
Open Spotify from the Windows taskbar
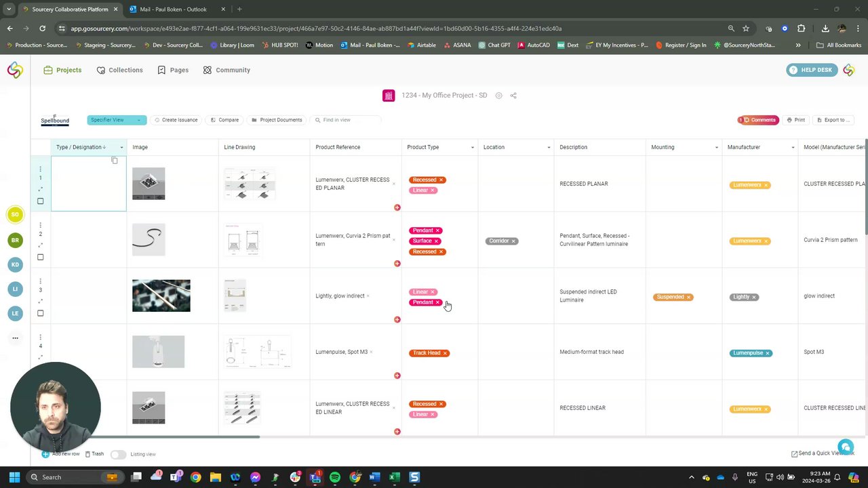(x=335, y=477)
